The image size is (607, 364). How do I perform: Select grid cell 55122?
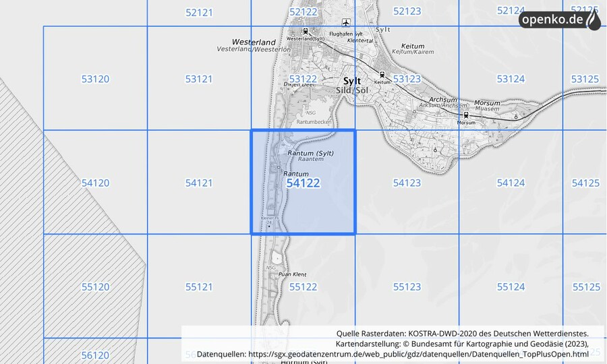pos(303,286)
